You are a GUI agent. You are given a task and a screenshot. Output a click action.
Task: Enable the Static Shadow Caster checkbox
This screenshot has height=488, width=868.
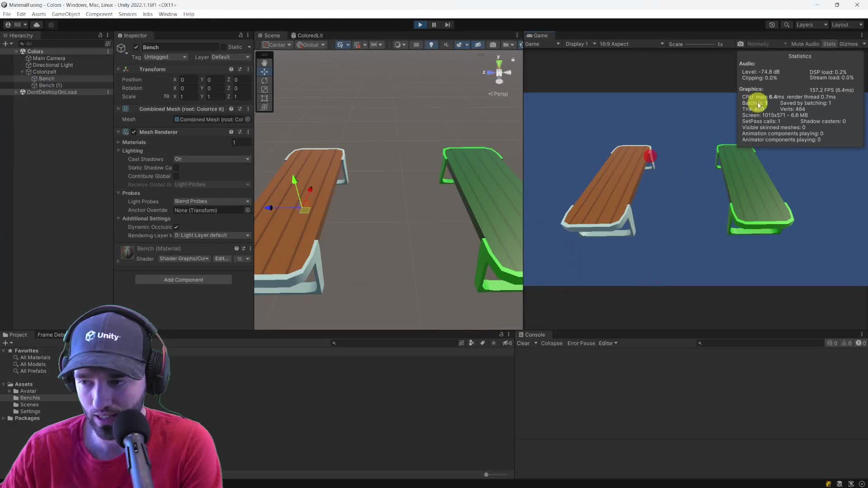pyautogui.click(x=176, y=168)
